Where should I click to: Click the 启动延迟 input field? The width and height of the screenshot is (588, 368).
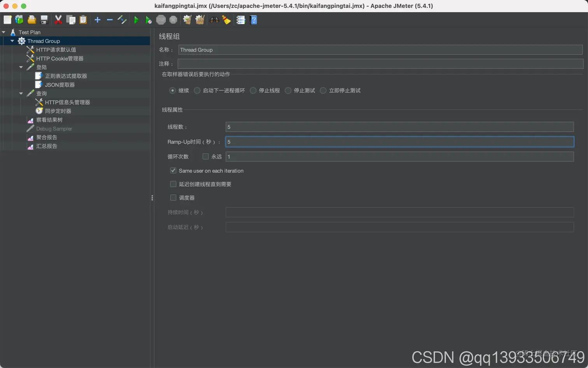click(400, 227)
